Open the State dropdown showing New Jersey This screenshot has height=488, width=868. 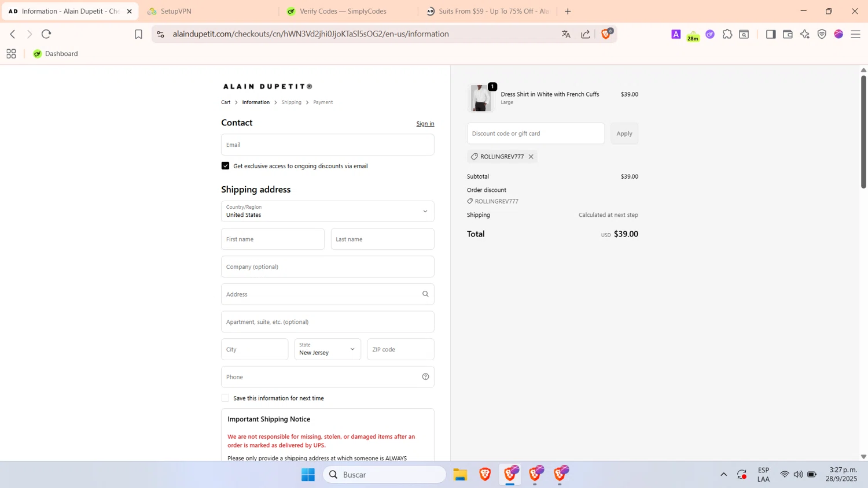[328, 349]
